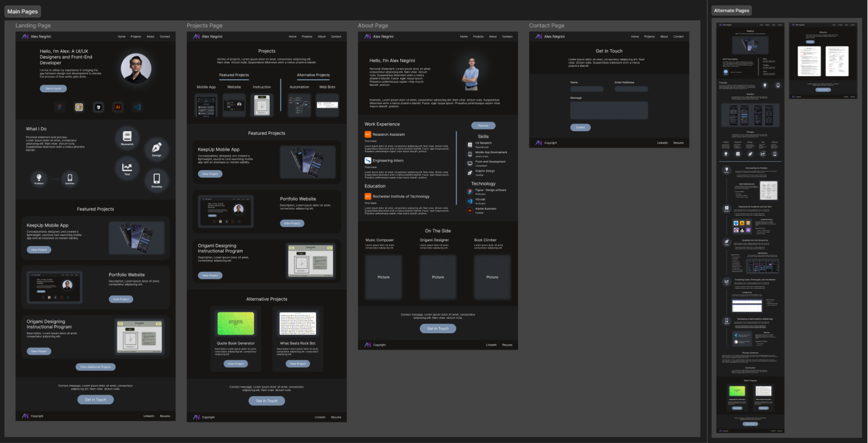Click the profile photo on Landing Page
This screenshot has width=868, height=443.
coord(136,69)
